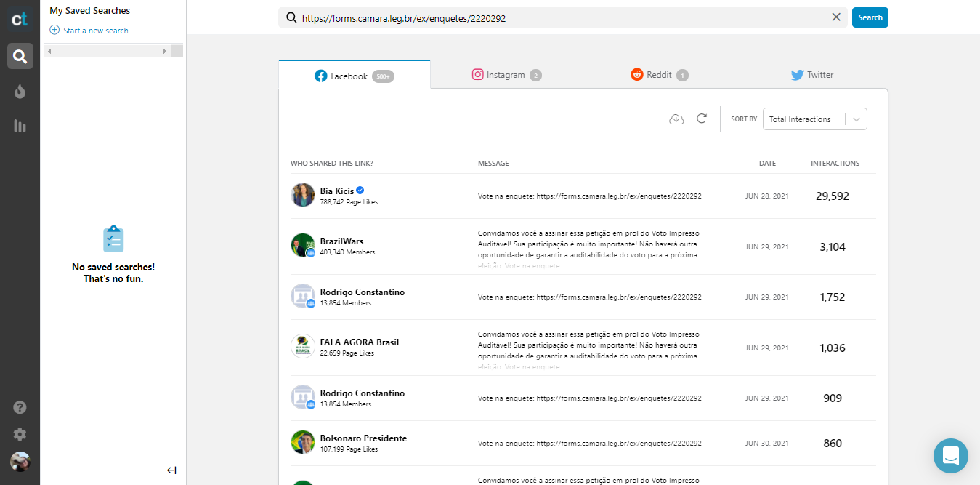Click Bolsonaro Presidente page avatar
980x485 pixels.
(x=303, y=442)
